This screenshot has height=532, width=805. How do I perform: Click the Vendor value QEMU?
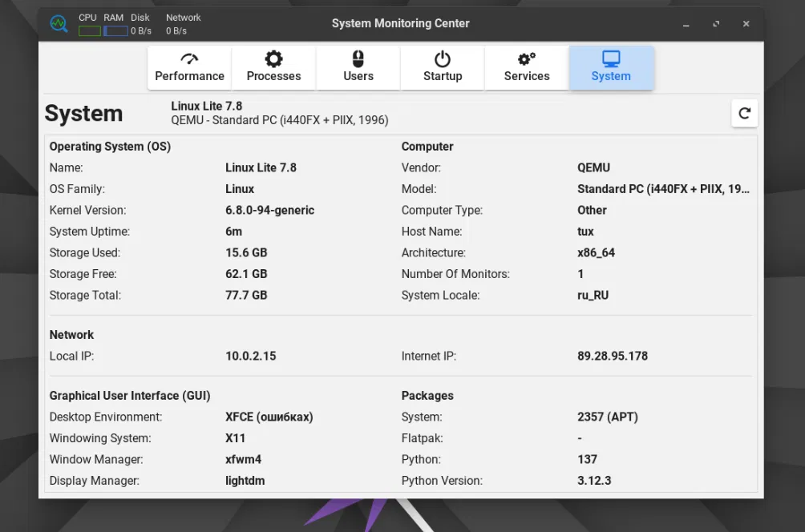(593, 167)
